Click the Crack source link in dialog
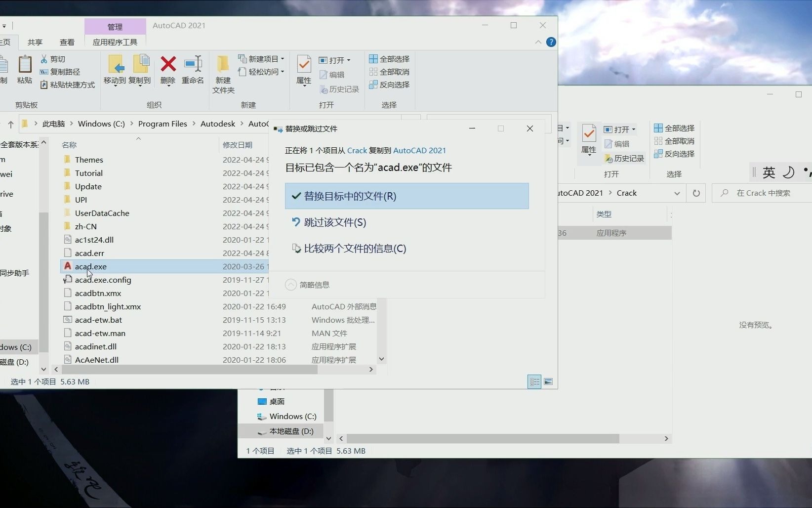The height and width of the screenshot is (508, 812). tap(357, 150)
